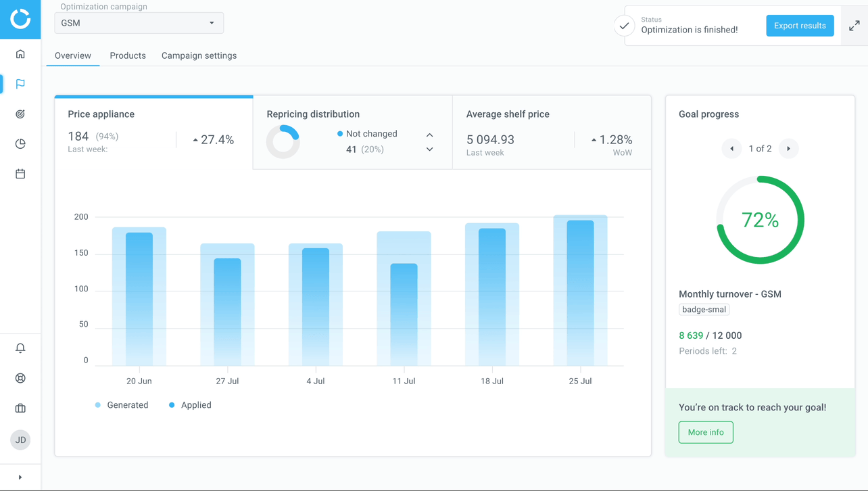Open notifications bell icon
Screen dimensions: 868x491
click(20, 348)
